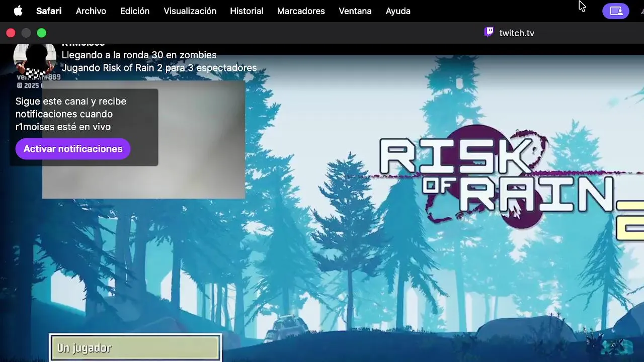Open the Archivo menu

pos(91,11)
